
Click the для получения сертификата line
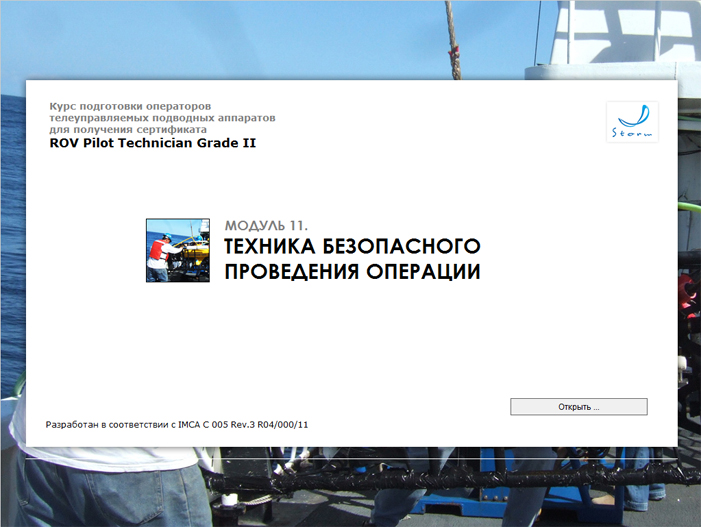pyautogui.click(x=128, y=130)
